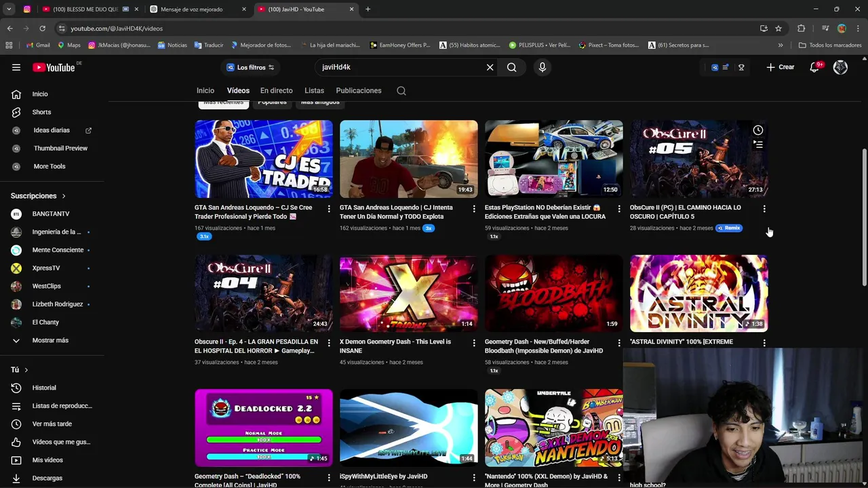Open a new browser tab
This screenshot has width=868, height=488.
coord(368,9)
